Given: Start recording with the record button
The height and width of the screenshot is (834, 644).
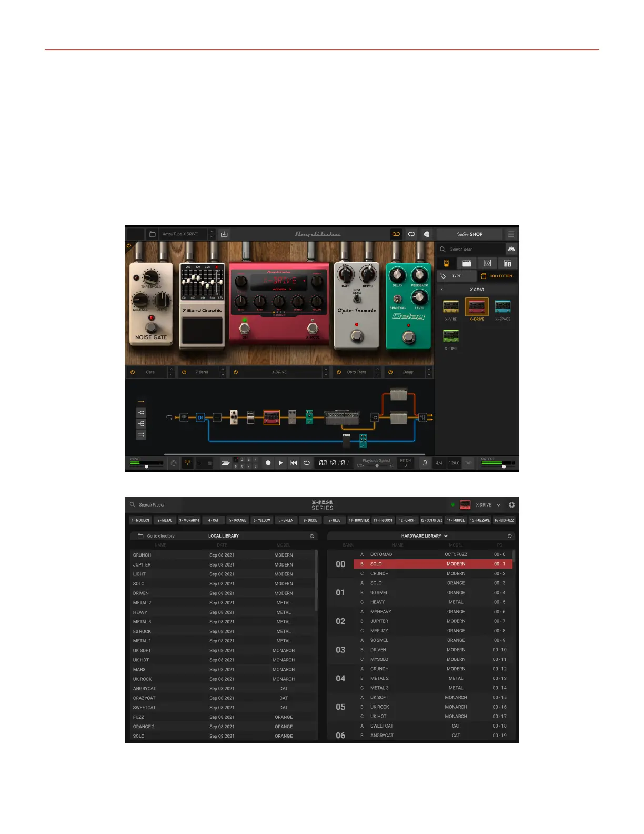Looking at the screenshot, I should click(268, 463).
